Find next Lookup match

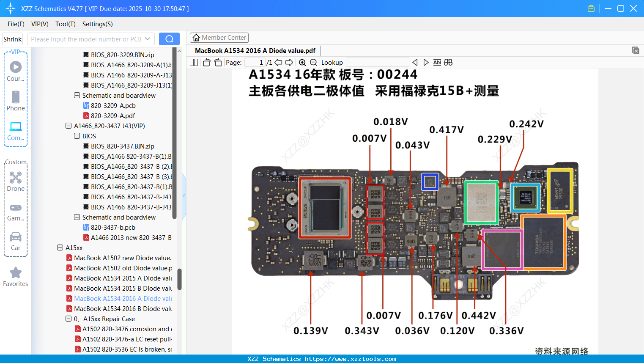tap(426, 62)
